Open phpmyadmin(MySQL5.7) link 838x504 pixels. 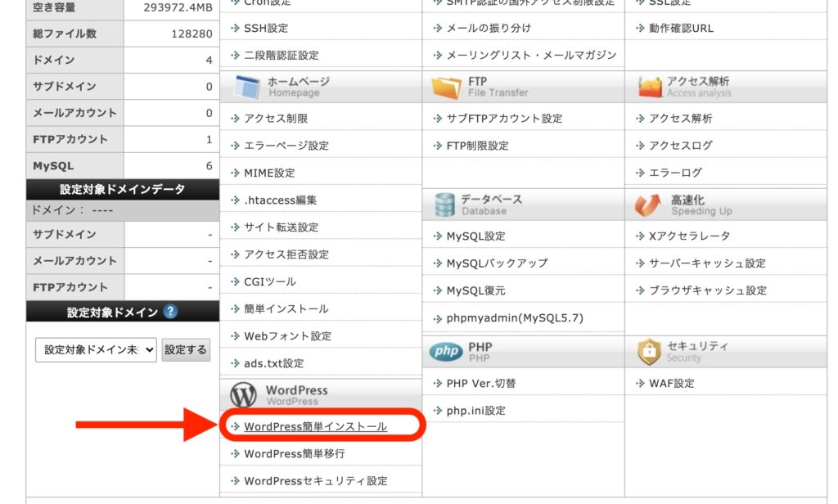click(516, 318)
